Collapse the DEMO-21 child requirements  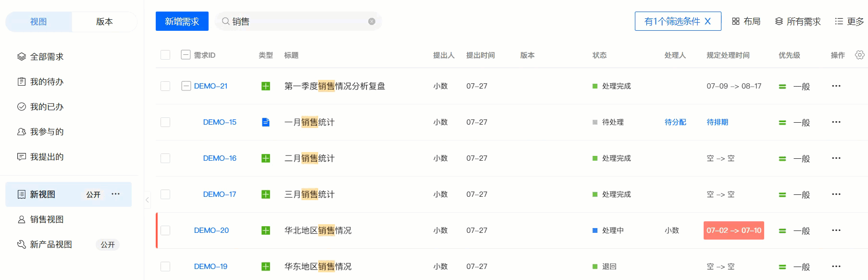click(x=186, y=86)
